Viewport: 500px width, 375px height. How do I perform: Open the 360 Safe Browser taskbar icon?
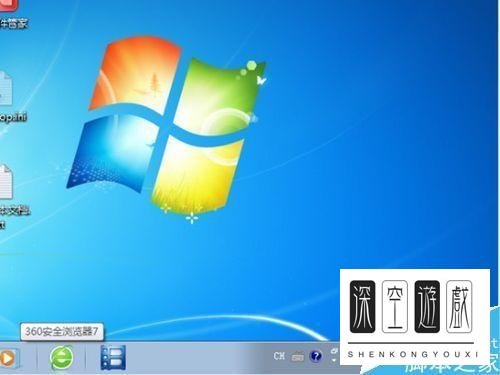click(x=61, y=358)
